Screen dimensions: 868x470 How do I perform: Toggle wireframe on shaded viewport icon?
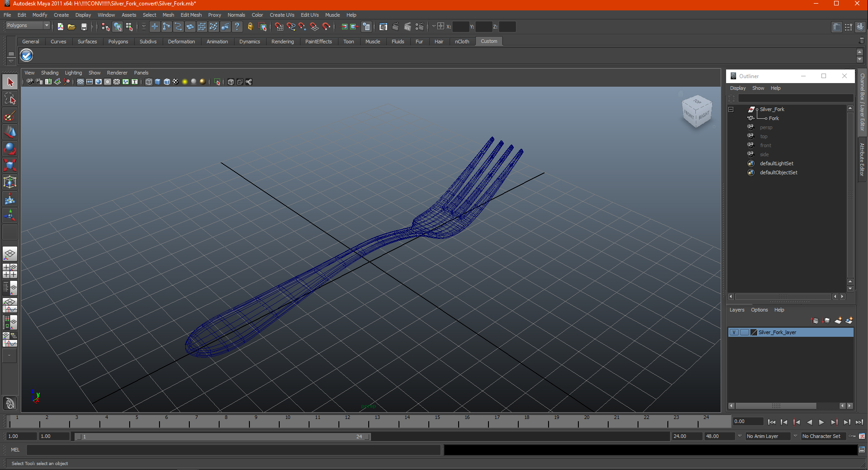point(167,82)
